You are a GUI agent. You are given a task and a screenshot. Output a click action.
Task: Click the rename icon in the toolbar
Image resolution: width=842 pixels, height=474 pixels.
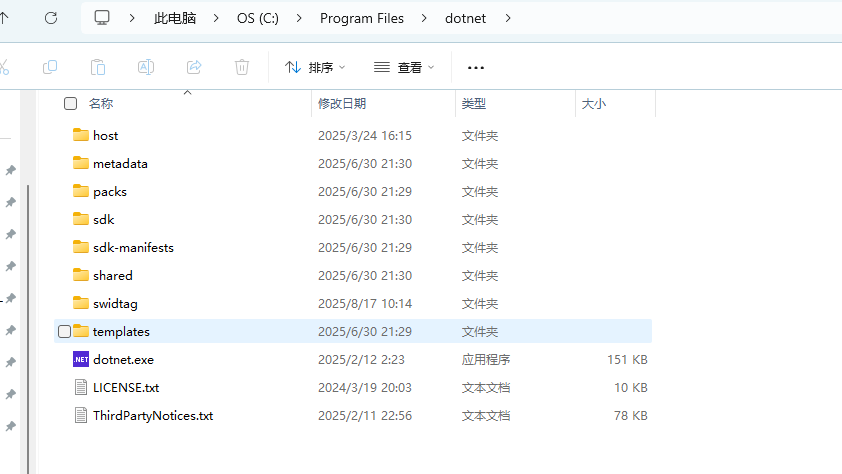(x=146, y=67)
